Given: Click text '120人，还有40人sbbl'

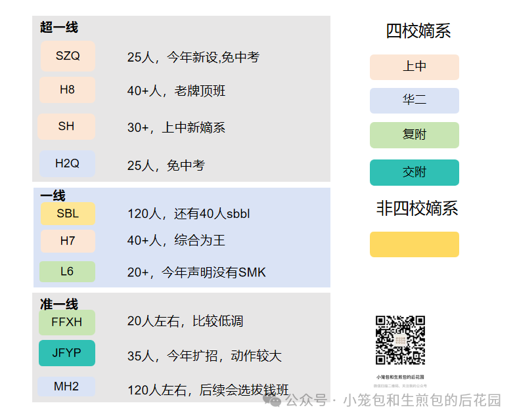Looking at the screenshot, I should point(189,214).
